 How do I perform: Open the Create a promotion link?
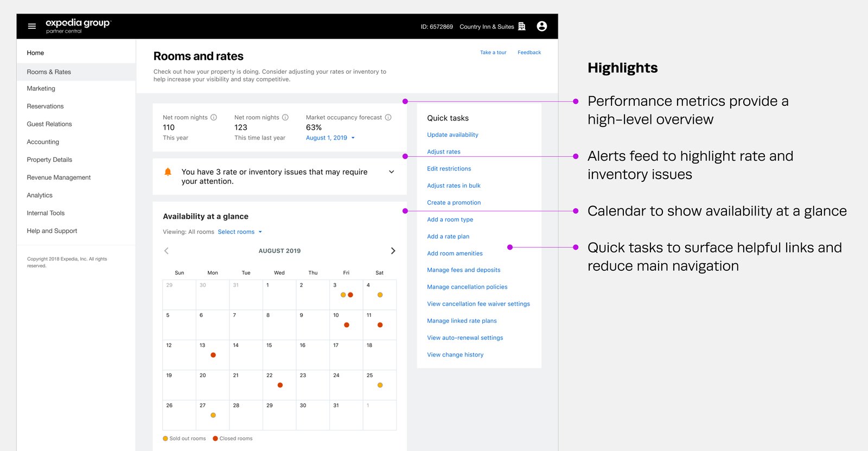click(454, 202)
